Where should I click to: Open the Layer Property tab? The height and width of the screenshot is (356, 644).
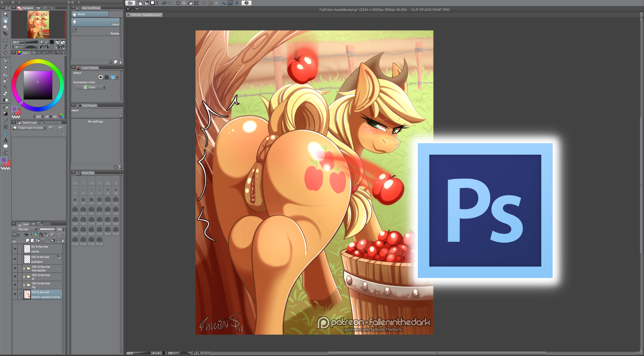[x=88, y=68]
